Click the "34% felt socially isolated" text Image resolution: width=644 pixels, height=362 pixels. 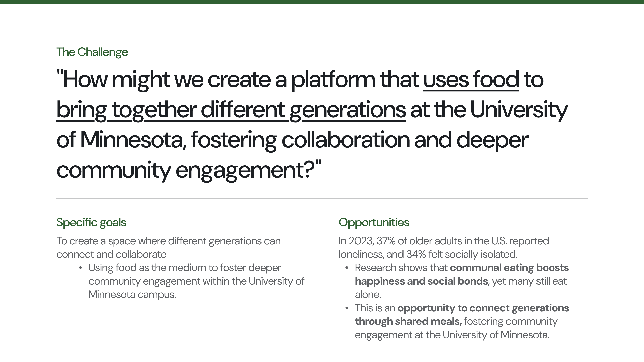462,254
